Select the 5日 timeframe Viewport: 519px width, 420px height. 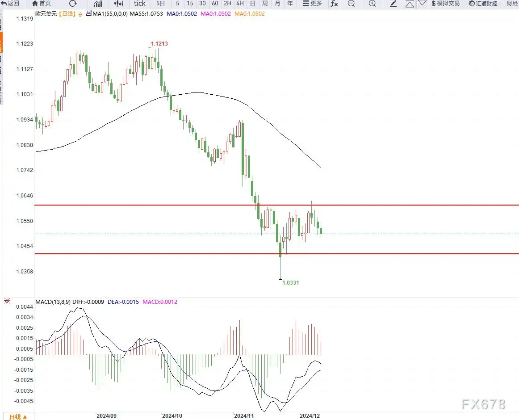tap(160, 3)
